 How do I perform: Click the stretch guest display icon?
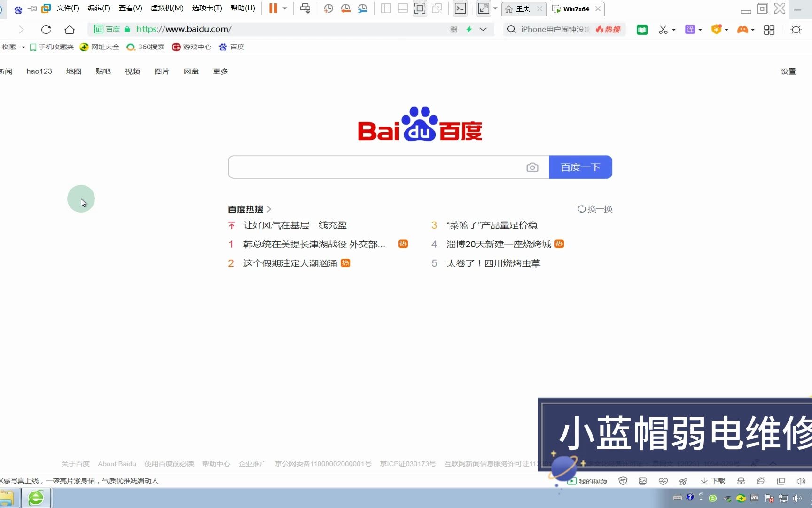484,8
